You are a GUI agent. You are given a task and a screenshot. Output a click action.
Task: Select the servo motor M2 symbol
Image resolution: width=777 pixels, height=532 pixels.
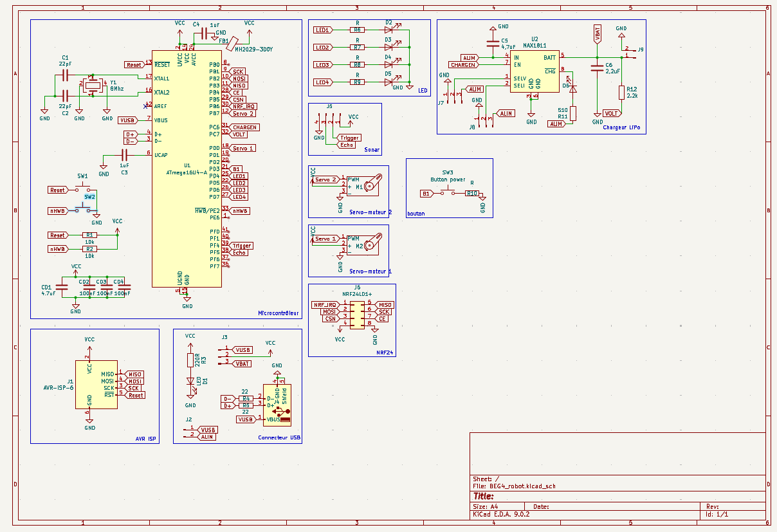[369, 245]
